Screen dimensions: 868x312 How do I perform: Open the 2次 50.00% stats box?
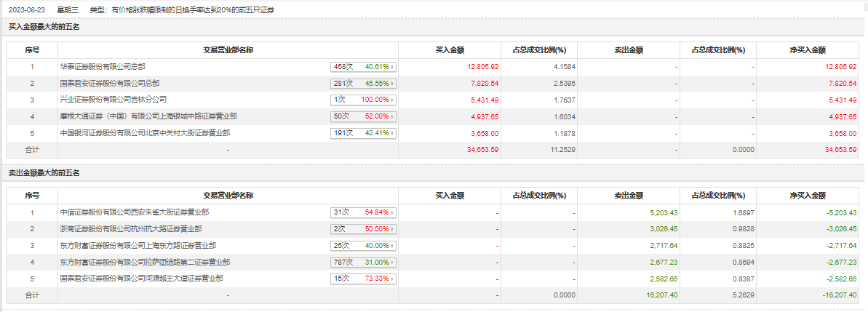362,229
